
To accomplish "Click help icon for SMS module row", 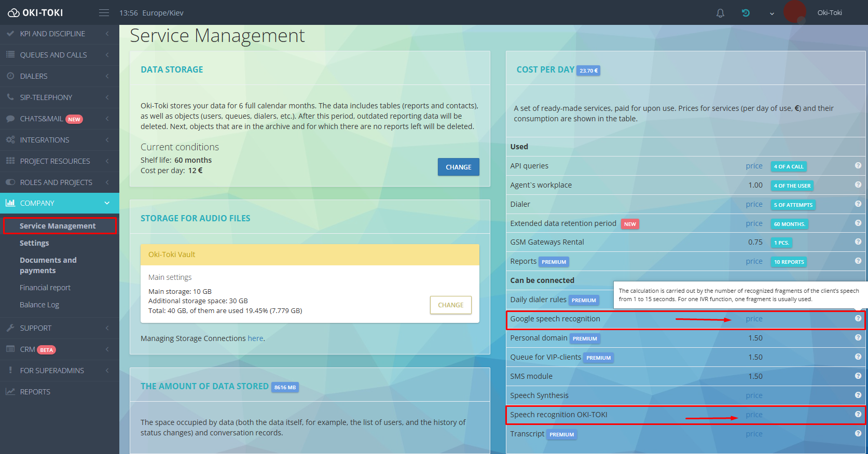I will (x=858, y=376).
